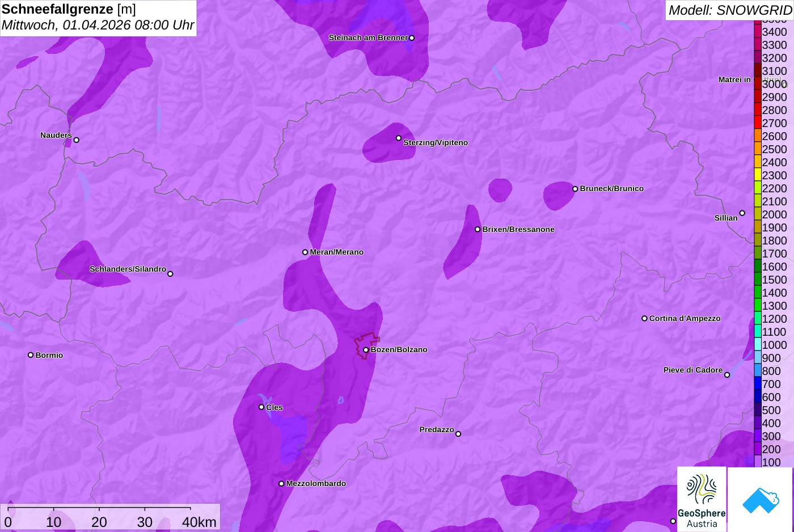Click the Schneefallgrenze [m] title
The width and height of the screenshot is (794, 532).
tap(69, 9)
